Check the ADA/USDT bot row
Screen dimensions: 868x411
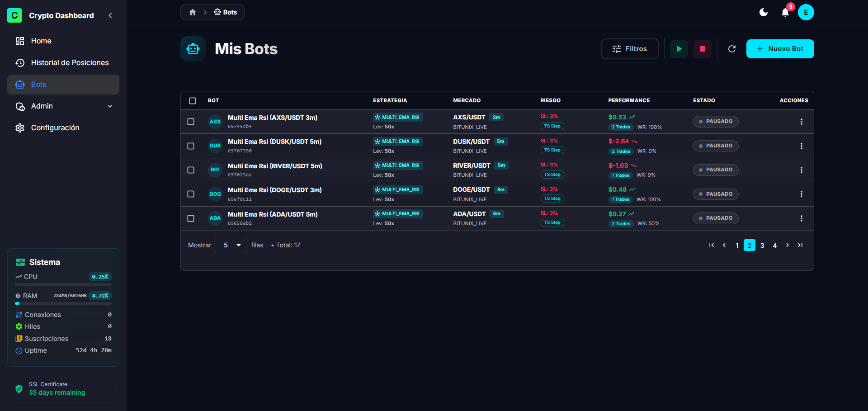coord(191,218)
